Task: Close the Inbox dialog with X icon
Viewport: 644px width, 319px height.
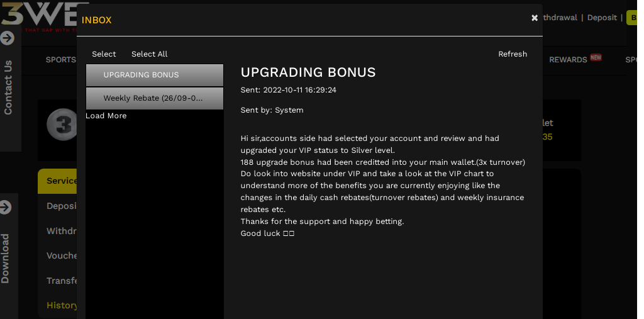Action: pos(535,18)
